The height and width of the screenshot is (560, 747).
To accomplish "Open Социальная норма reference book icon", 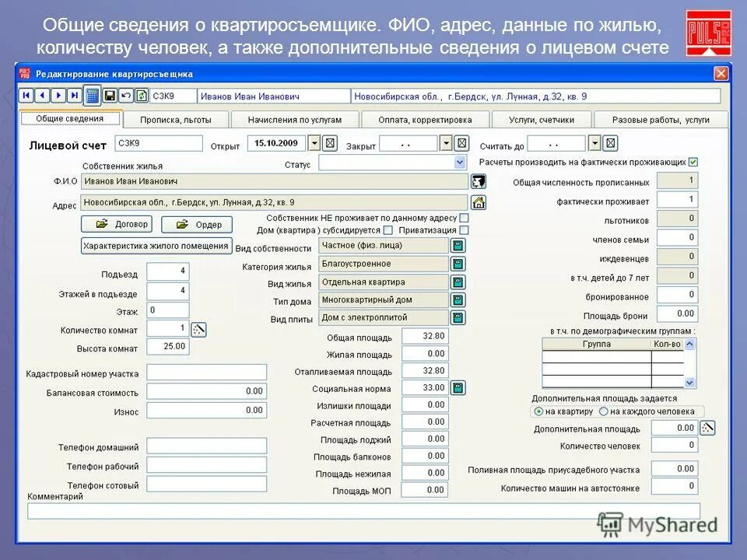I will [x=458, y=387].
